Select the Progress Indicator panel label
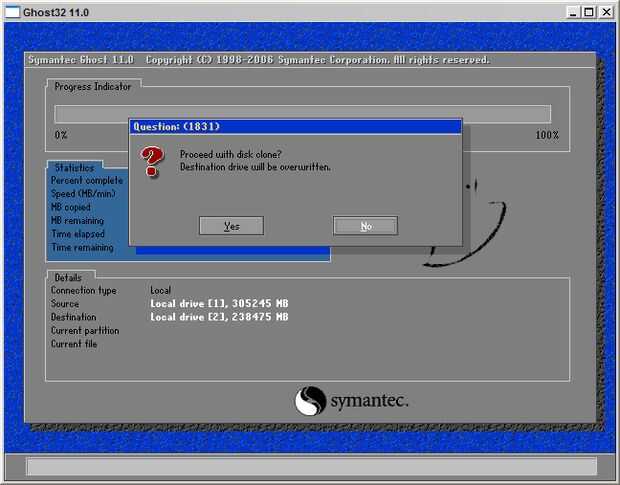 click(x=93, y=86)
